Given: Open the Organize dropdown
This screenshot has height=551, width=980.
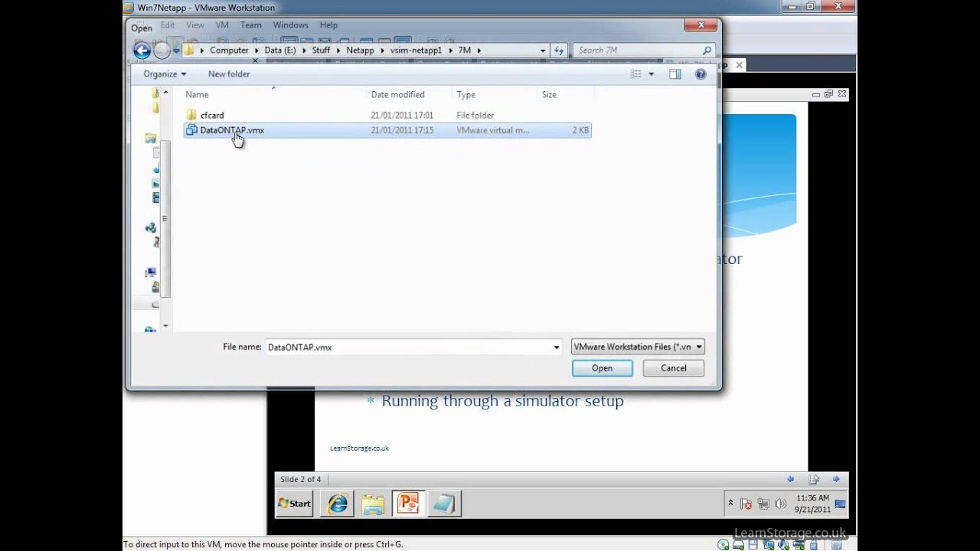Looking at the screenshot, I should point(165,74).
